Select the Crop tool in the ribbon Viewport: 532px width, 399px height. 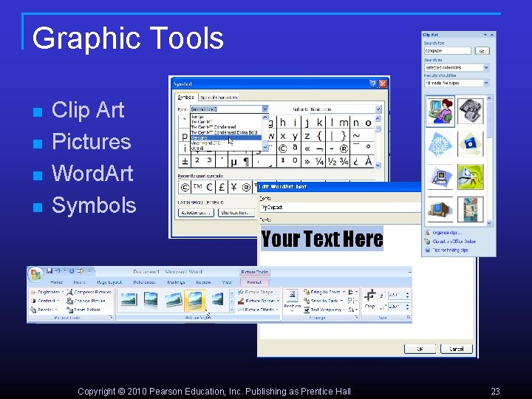(x=370, y=299)
